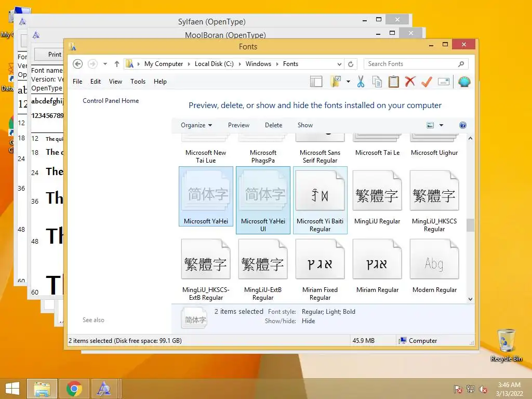
Task: Click scroll up arrow in font list
Action: click(x=470, y=138)
